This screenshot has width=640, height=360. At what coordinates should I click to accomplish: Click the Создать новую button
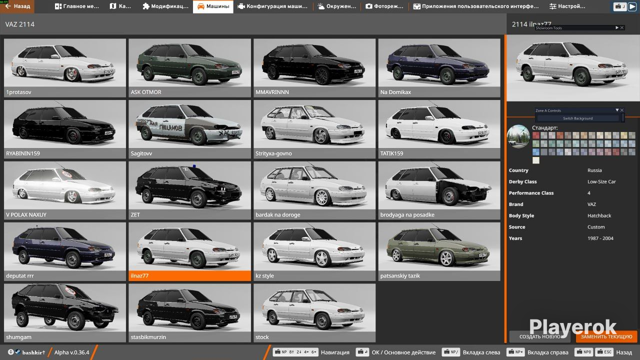[540, 337]
